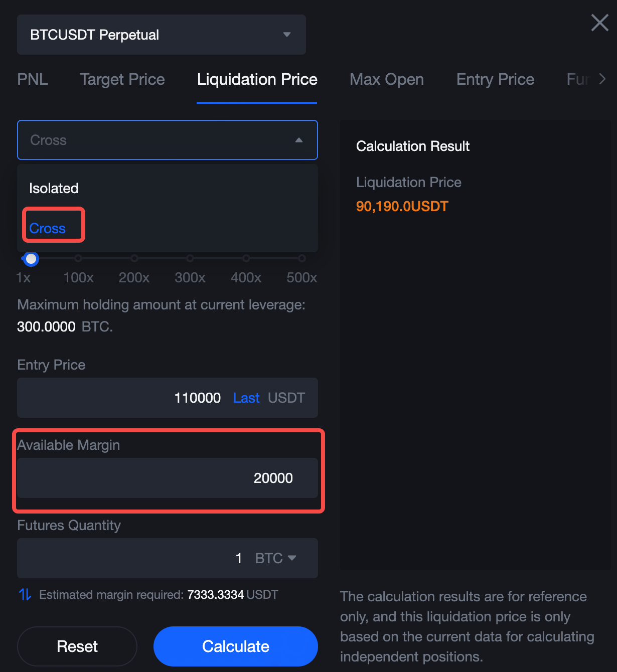Go to the Entry Price tab

495,79
